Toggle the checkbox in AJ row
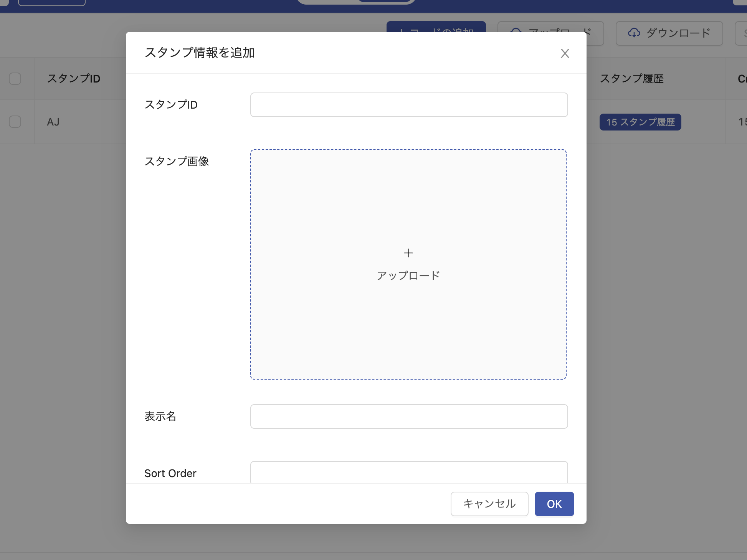The image size is (747, 560). [15, 122]
